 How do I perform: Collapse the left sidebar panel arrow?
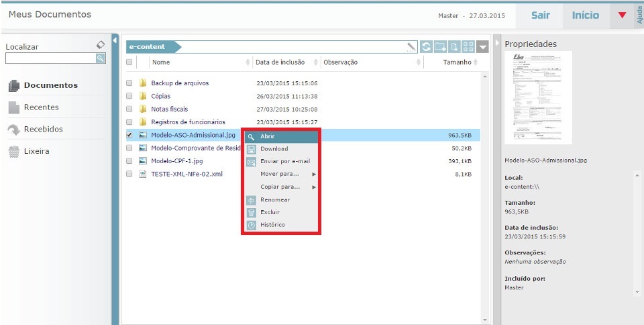pyautogui.click(x=115, y=40)
